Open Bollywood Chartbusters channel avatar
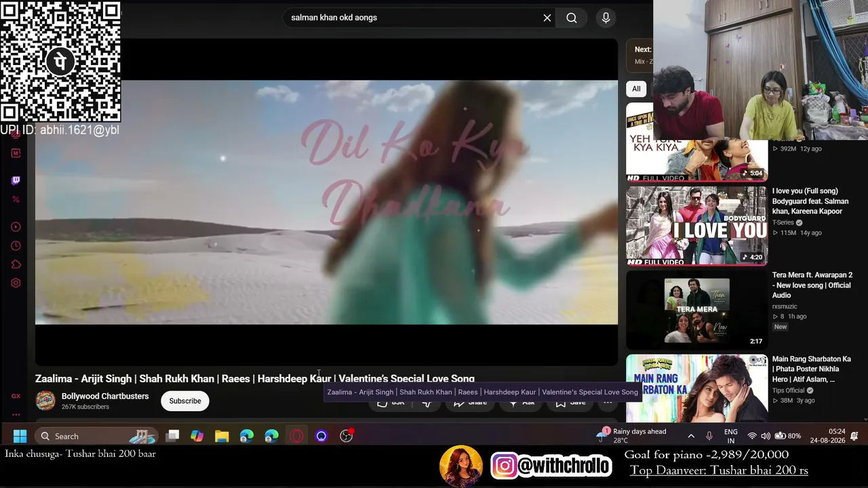The width and height of the screenshot is (868, 488). click(45, 401)
